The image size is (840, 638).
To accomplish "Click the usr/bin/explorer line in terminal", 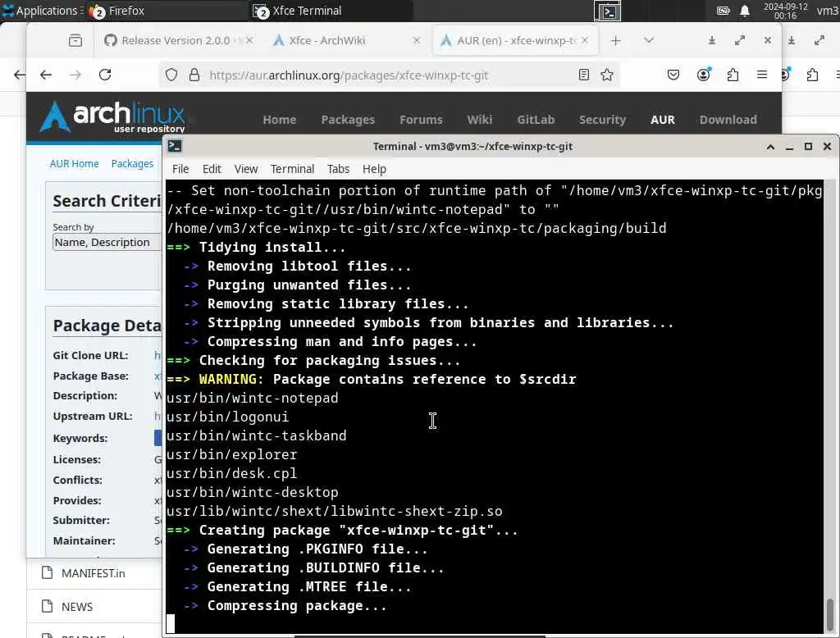I will [x=231, y=455].
